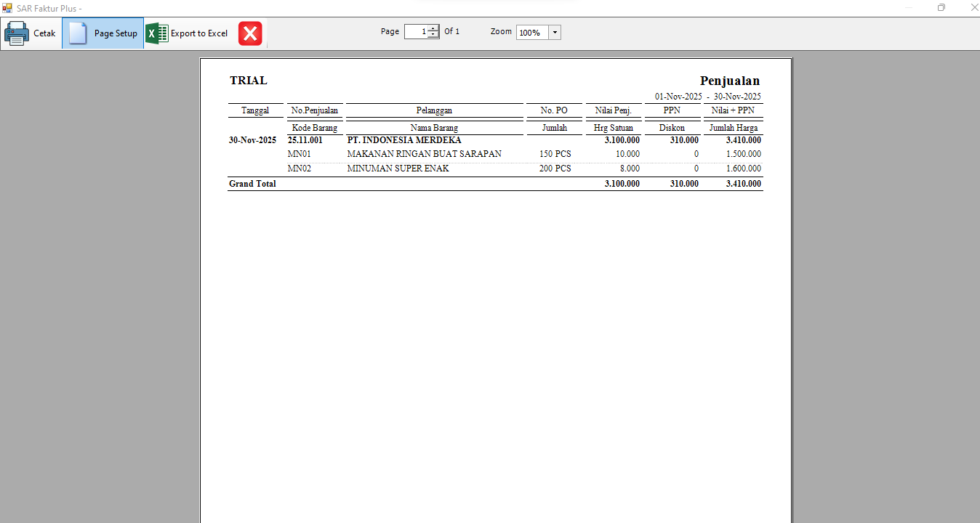Decrease the page number with the down arrow

click(x=433, y=35)
